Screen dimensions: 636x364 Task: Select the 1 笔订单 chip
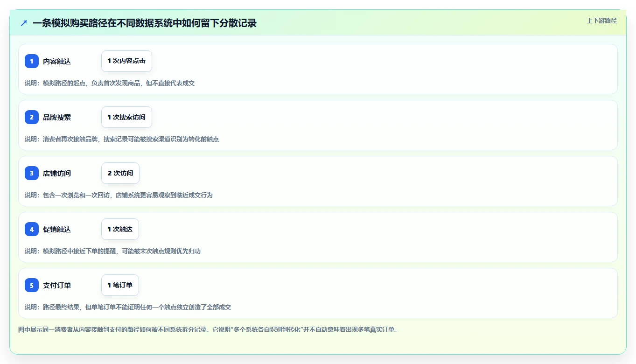[x=120, y=285]
